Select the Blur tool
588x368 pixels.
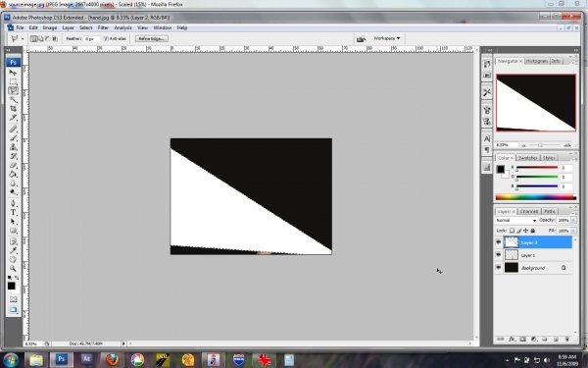coord(13,184)
